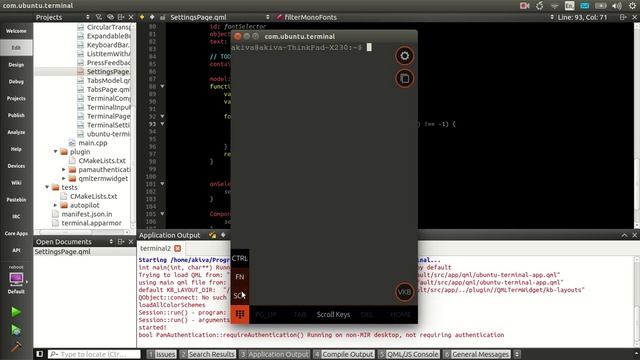The height and width of the screenshot is (360, 640).
Task: Open Publish mode in sidebar
Action: point(16,116)
